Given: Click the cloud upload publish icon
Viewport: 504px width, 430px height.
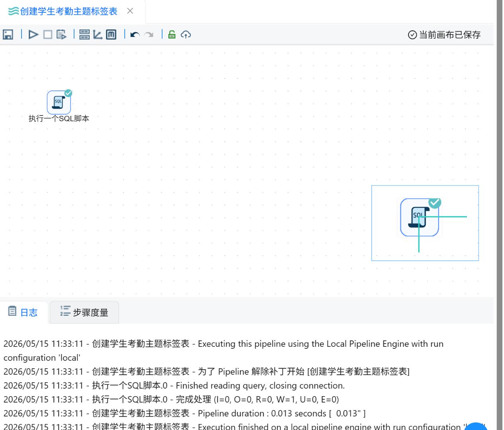Looking at the screenshot, I should click(186, 35).
